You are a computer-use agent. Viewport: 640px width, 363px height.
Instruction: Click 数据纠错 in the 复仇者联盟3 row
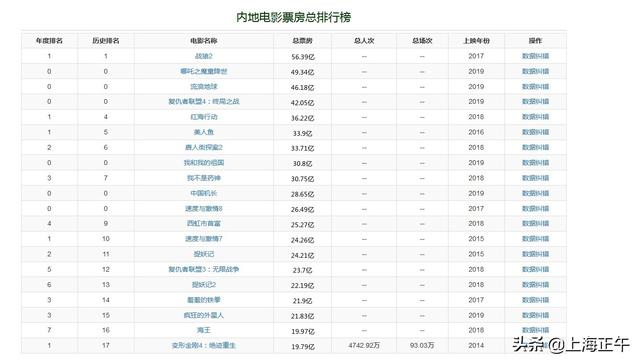coord(535,269)
